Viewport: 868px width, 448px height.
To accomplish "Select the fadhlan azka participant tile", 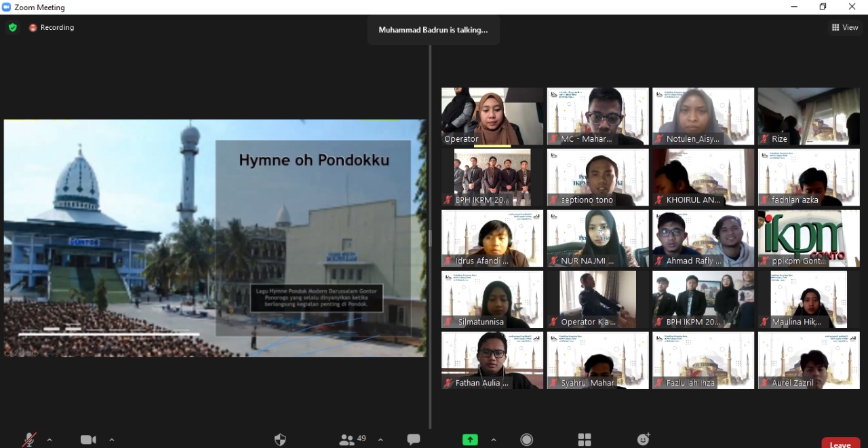I will [x=809, y=177].
